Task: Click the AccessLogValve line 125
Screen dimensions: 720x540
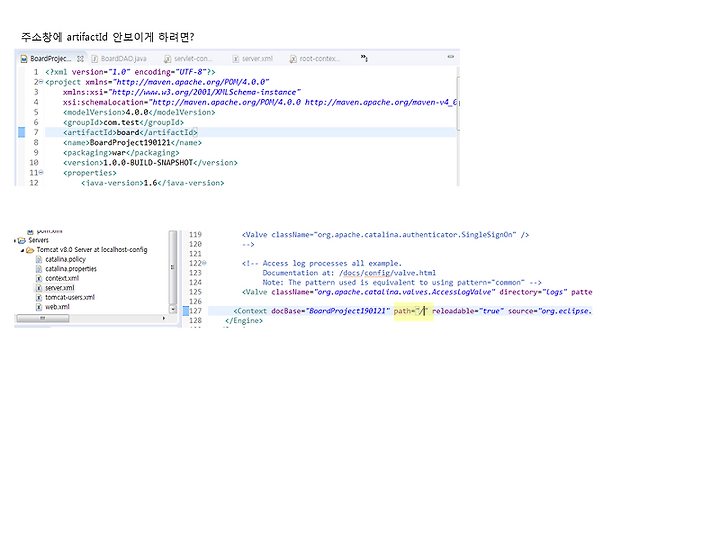Action: (x=417, y=292)
